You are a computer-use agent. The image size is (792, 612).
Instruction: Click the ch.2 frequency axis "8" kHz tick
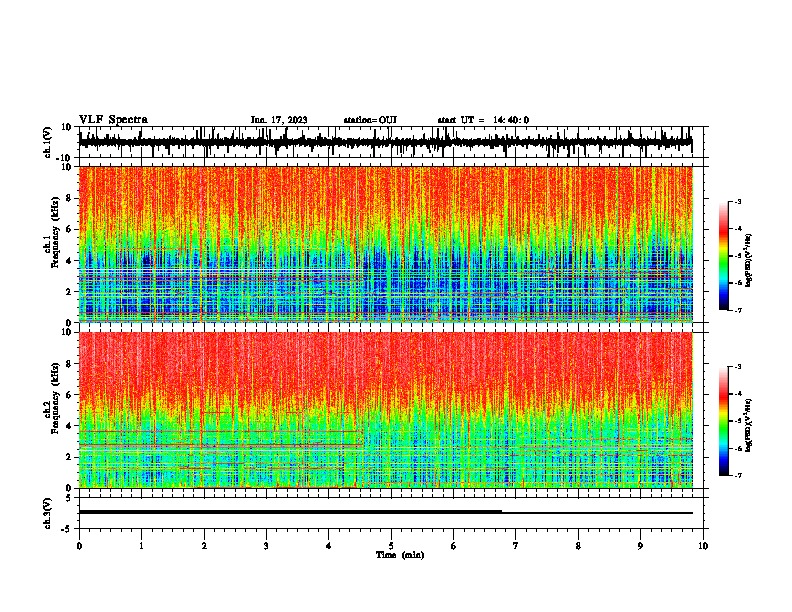tap(69, 364)
